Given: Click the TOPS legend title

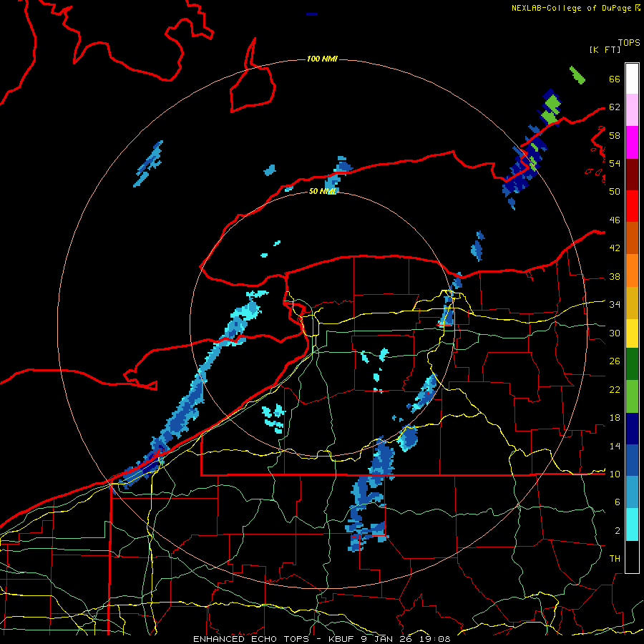Looking at the screenshot, I should click(x=629, y=43).
